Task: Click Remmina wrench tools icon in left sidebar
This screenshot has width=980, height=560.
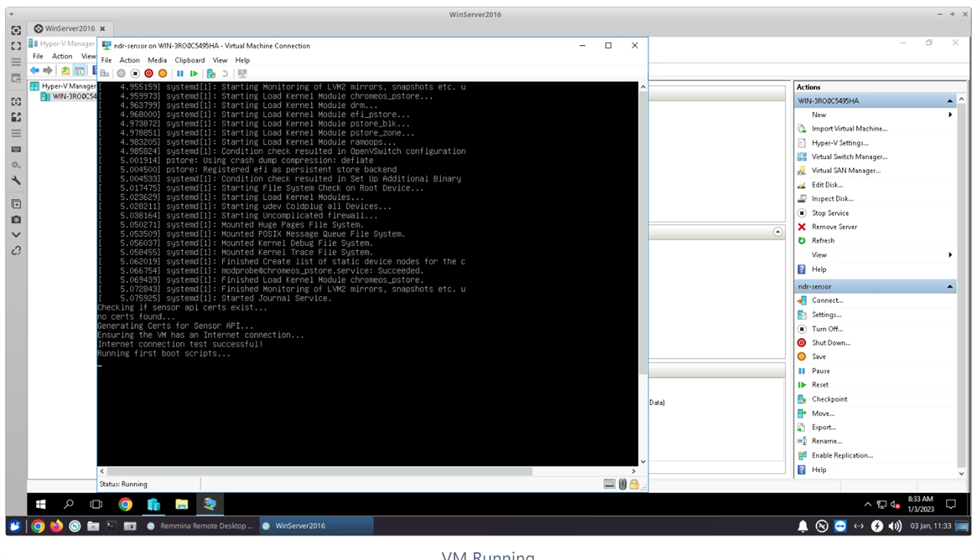Action: pyautogui.click(x=16, y=181)
